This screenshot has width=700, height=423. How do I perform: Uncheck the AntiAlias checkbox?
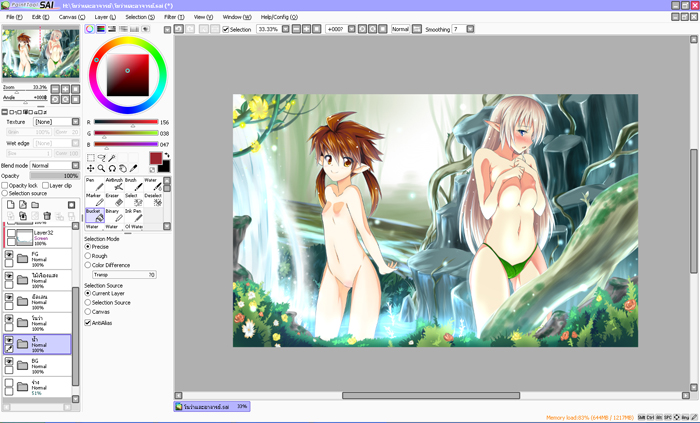coord(88,323)
